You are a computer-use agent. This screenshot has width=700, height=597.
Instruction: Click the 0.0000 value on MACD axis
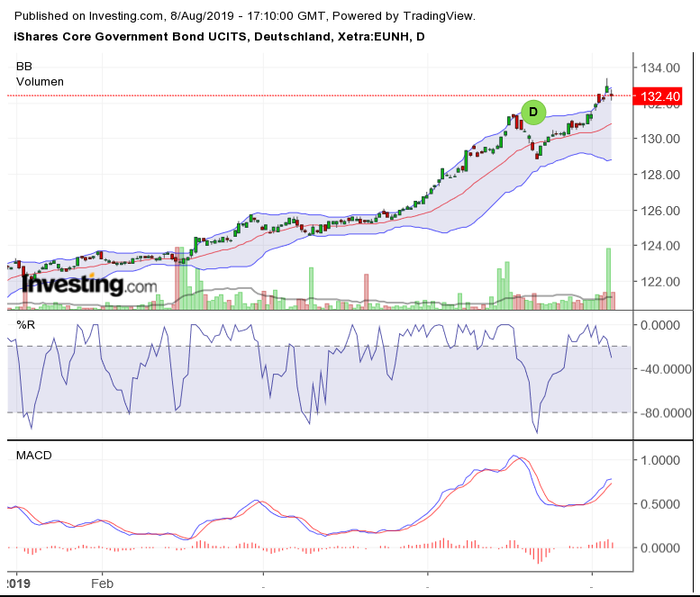pyautogui.click(x=660, y=547)
